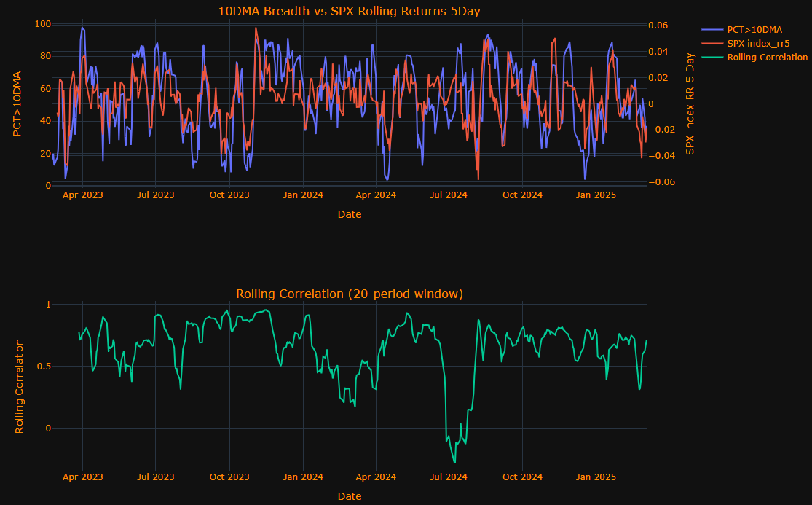Screen dimensions: 812x505
Task: Click the 'Jul 2023' tick label on the top chart
Action: pos(155,195)
